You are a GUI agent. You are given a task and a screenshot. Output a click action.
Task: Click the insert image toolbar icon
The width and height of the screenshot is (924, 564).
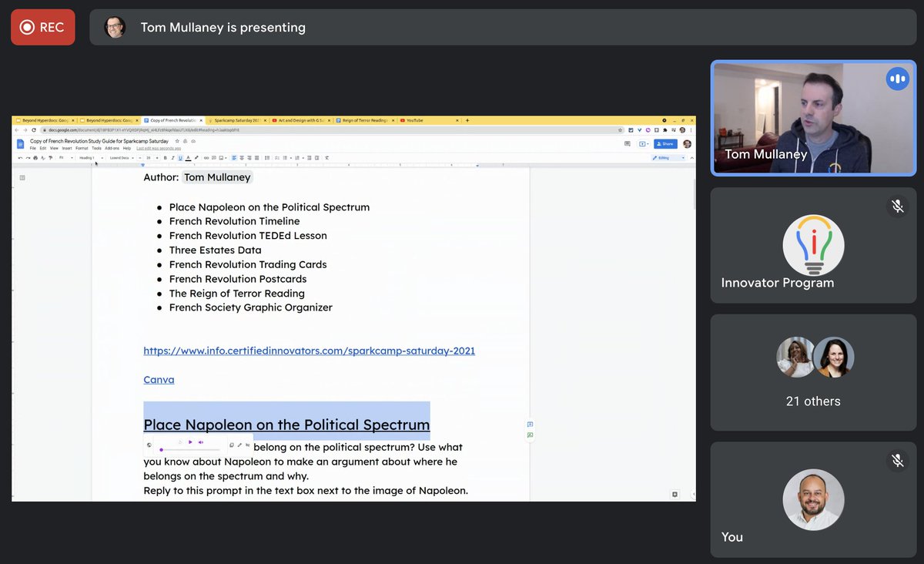click(x=222, y=158)
